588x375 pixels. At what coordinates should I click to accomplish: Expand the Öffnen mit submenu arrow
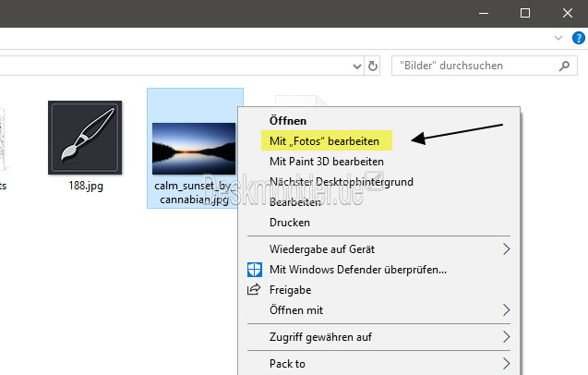pyautogui.click(x=506, y=310)
